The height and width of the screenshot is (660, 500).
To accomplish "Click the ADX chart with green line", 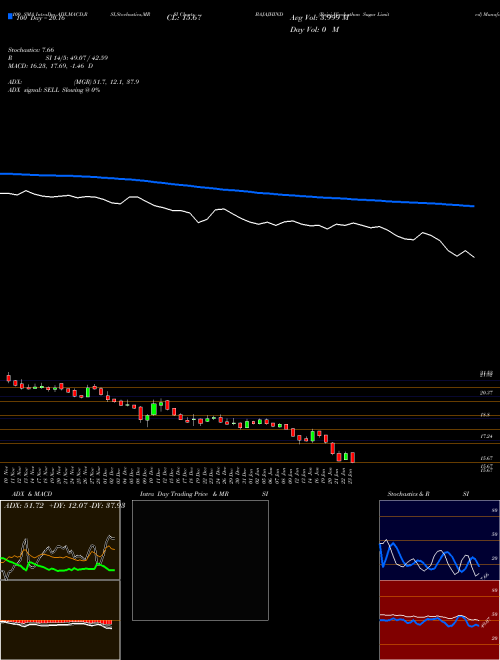I will (x=60, y=540).
